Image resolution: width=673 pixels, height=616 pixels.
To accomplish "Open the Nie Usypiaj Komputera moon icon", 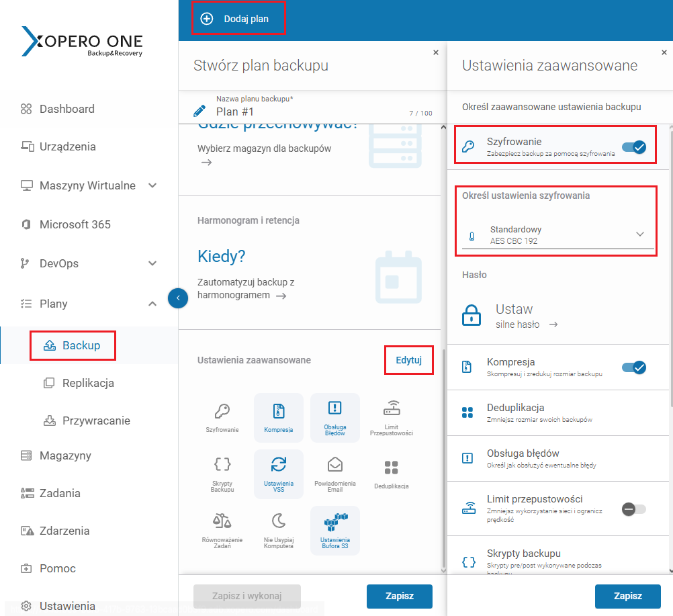I will pos(279,521).
